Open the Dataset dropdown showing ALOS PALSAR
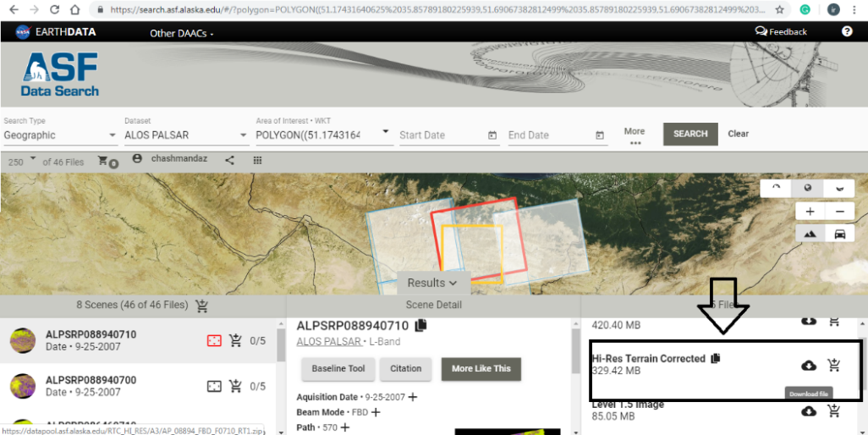Screen dimensions: 868x435 [x=180, y=135]
